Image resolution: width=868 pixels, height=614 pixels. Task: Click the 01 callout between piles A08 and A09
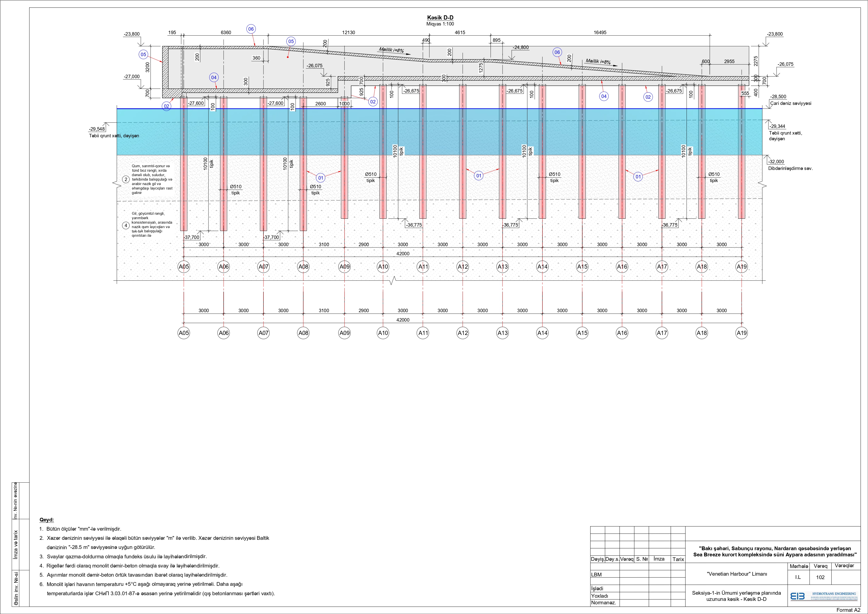point(321,178)
